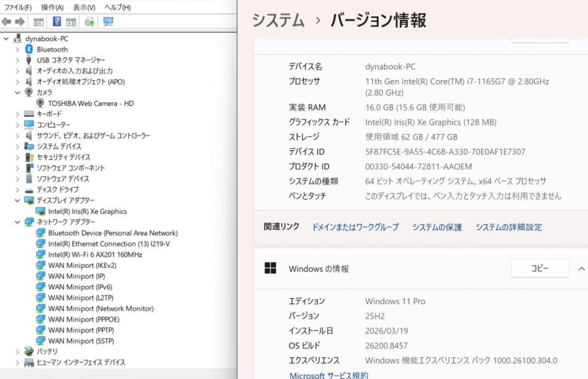Image resolution: width=588 pixels, height=379 pixels.
Task: Click the blue Help icon in the toolbar
Action: tap(56, 21)
